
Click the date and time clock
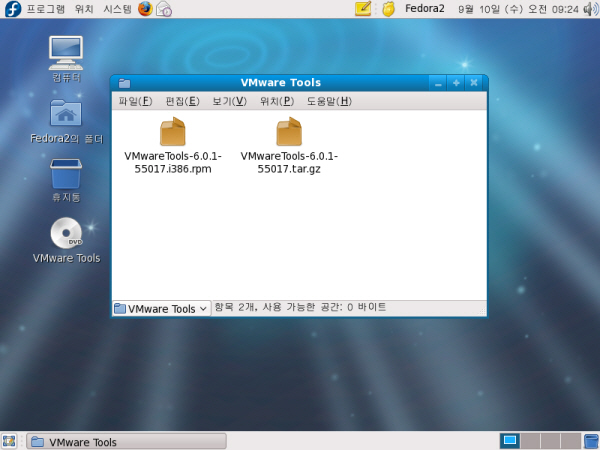pyautogui.click(x=518, y=9)
